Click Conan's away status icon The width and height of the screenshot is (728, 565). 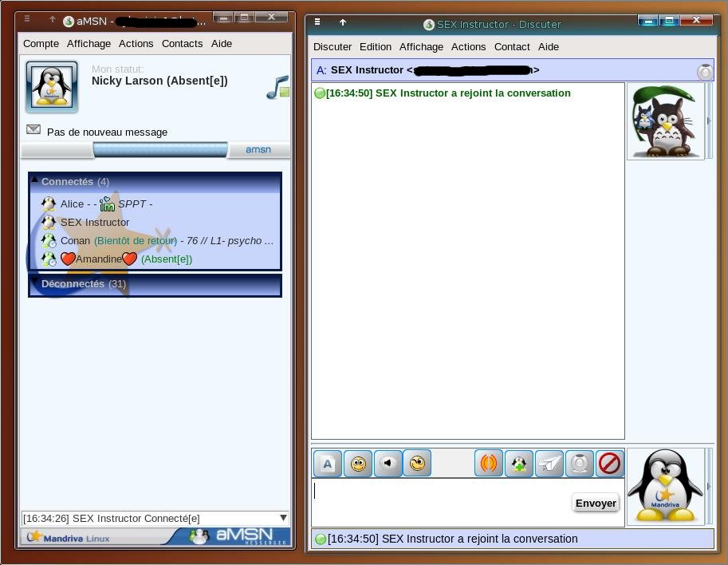pyautogui.click(x=49, y=241)
